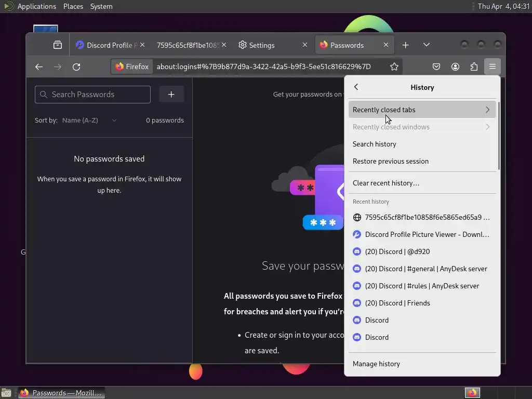Focus the about:logins address bar URL

click(263, 67)
